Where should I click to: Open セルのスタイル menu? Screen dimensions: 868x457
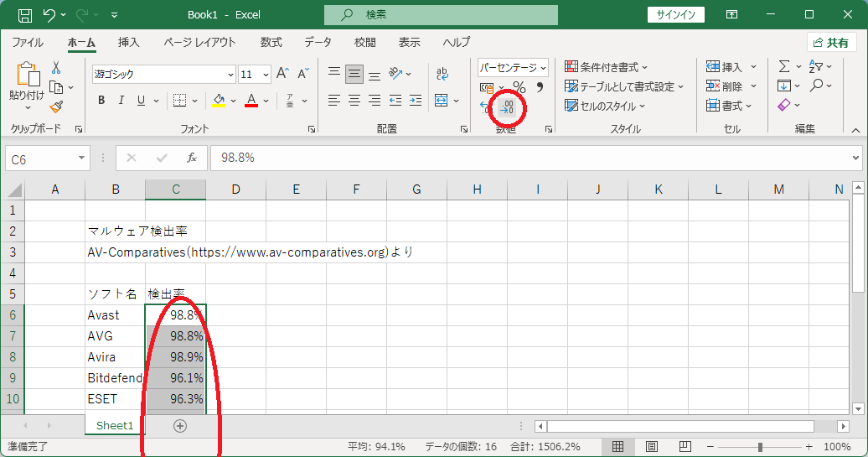click(605, 106)
